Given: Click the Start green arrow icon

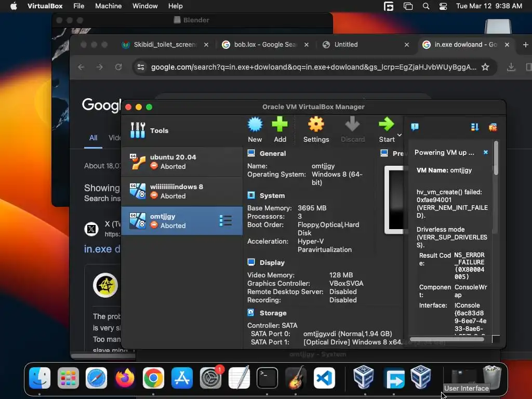Looking at the screenshot, I should click(x=387, y=124).
